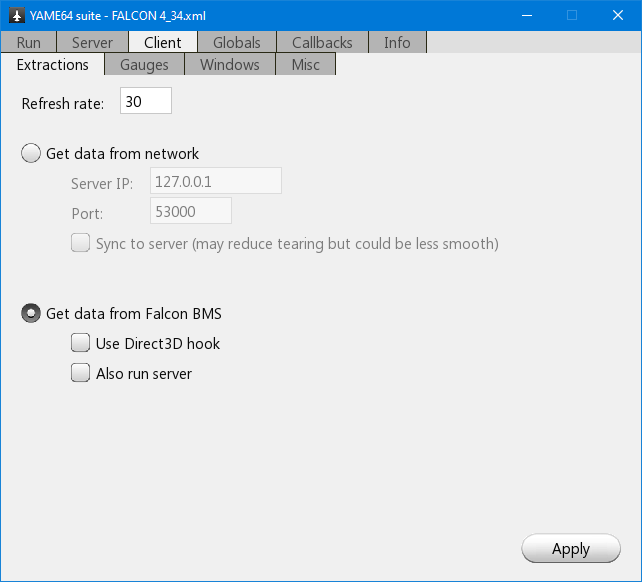This screenshot has height=582, width=642.
Task: Select Get data from Falcon BMS radio
Action: (31, 313)
